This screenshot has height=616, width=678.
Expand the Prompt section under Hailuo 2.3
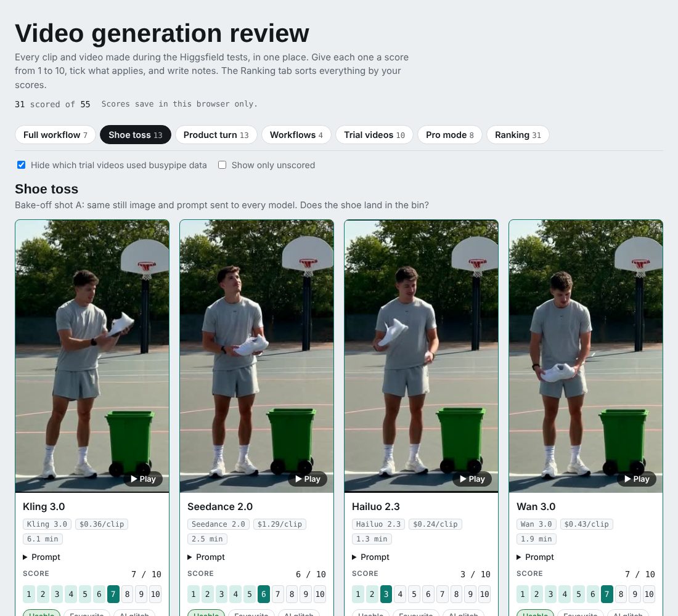pos(370,557)
